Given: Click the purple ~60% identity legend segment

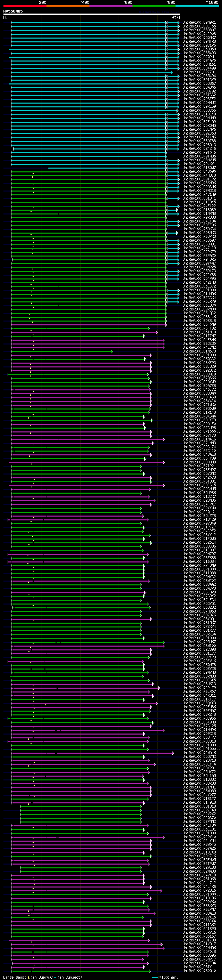Looking at the screenshot, I should pos(111,6).
